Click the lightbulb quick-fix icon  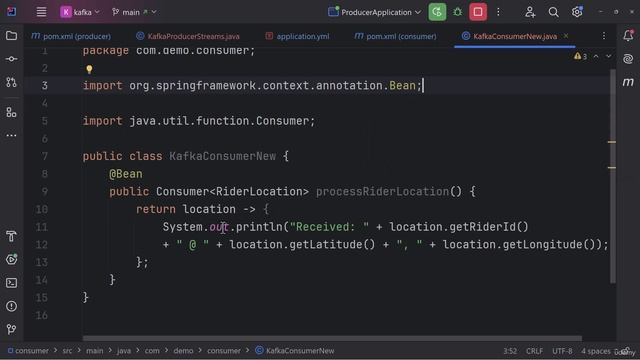point(89,69)
